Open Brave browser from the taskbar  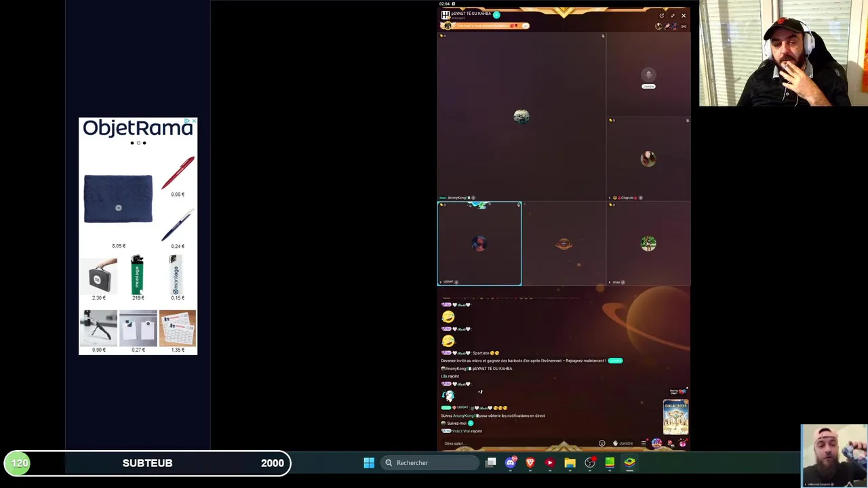point(530,463)
